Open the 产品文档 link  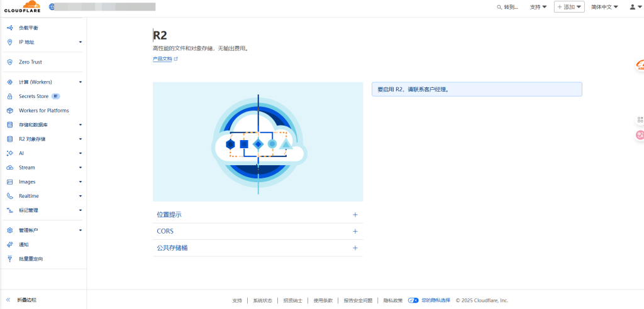click(x=162, y=59)
